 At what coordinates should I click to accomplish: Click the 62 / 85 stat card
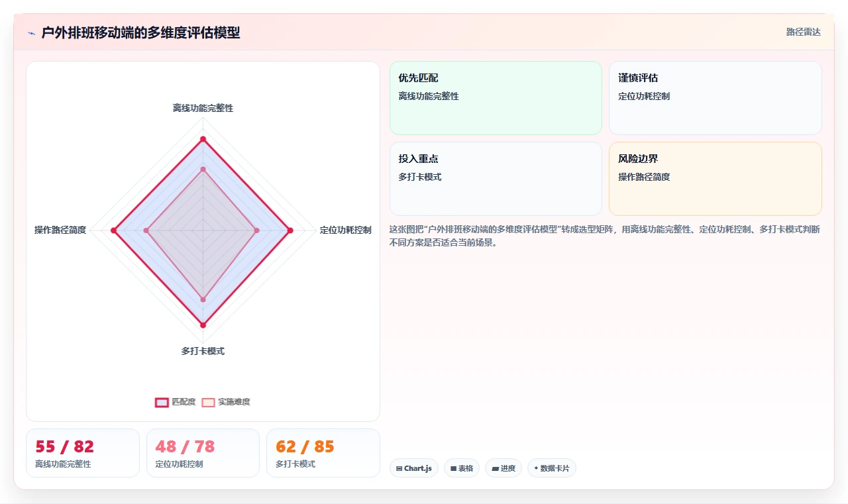pyautogui.click(x=323, y=453)
